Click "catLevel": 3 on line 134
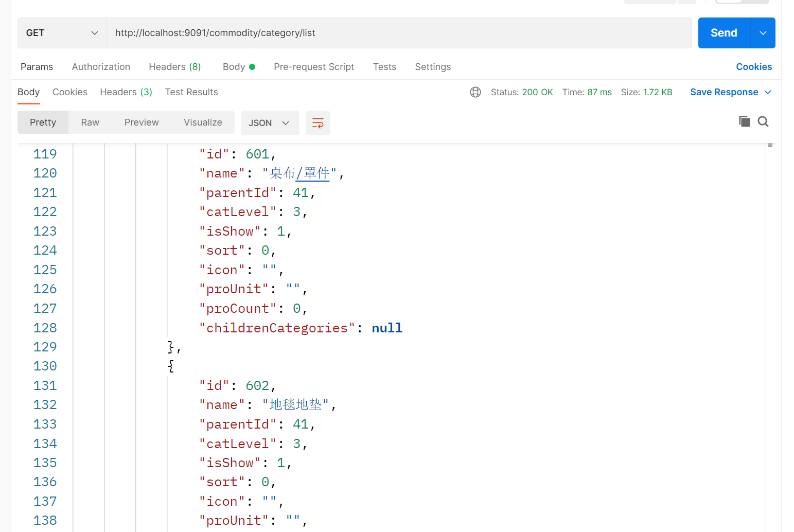 click(254, 444)
